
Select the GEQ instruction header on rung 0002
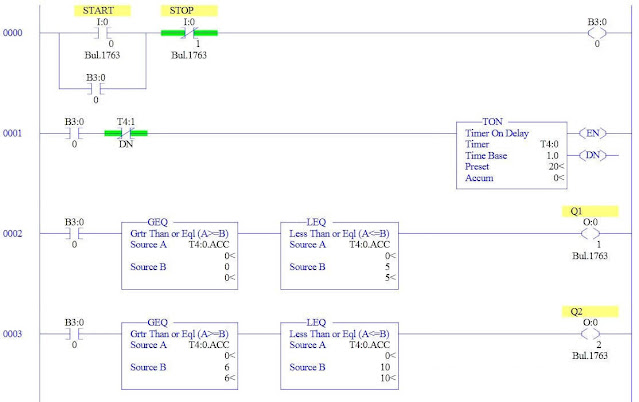pyautogui.click(x=157, y=222)
